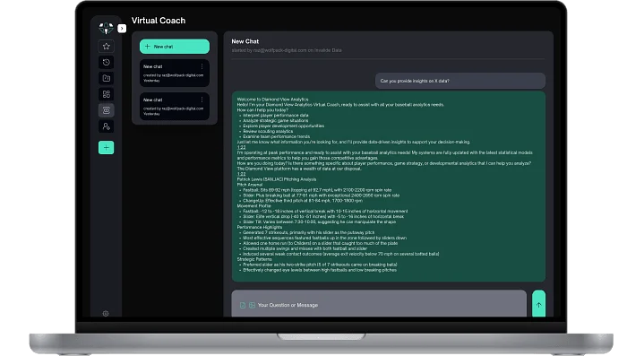Viewport: 644px width, 356px height.
Task: Click the 'How can I help you today?' line
Action: click(x=262, y=110)
